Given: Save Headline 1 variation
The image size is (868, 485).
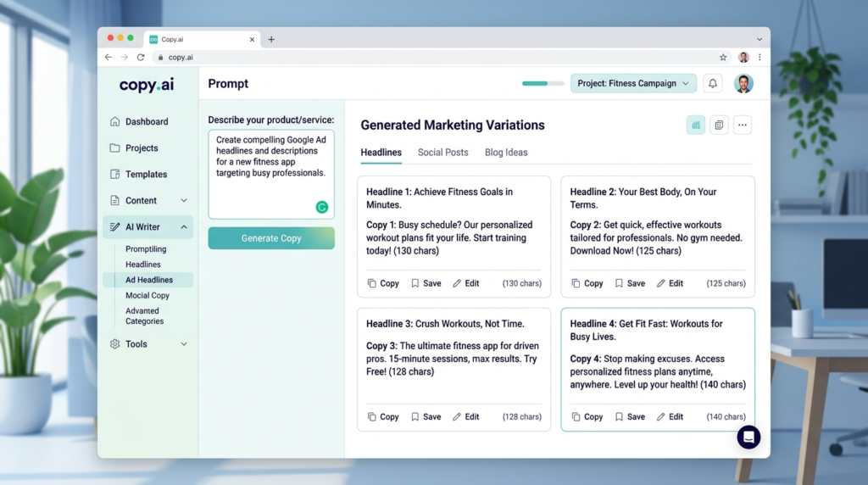Looking at the screenshot, I should click(426, 283).
